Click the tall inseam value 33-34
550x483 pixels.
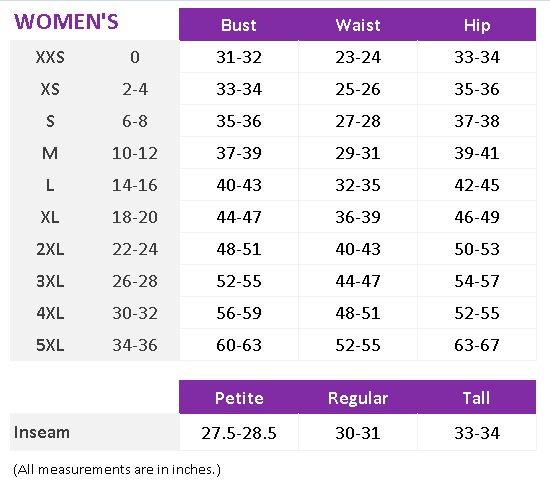pyautogui.click(x=477, y=433)
